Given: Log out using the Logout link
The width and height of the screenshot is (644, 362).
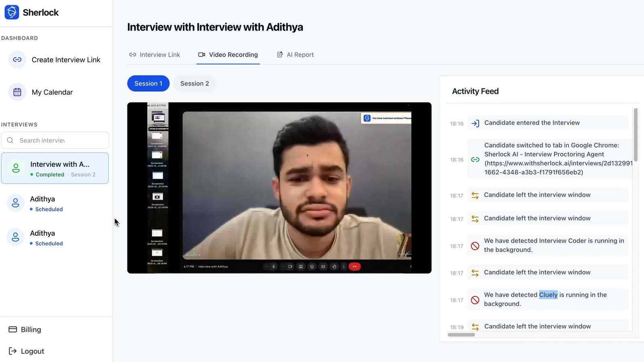Looking at the screenshot, I should [27, 351].
